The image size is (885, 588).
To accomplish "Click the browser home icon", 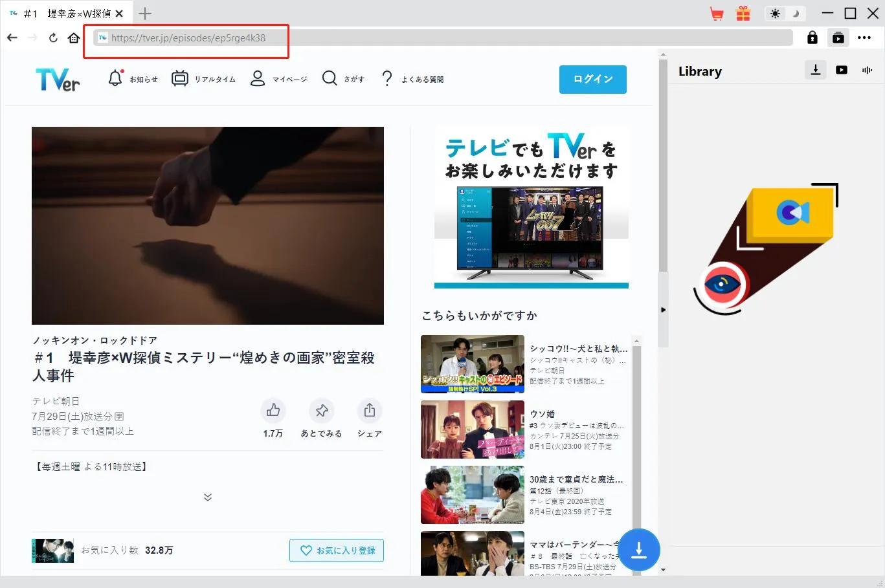I will pyautogui.click(x=74, y=38).
